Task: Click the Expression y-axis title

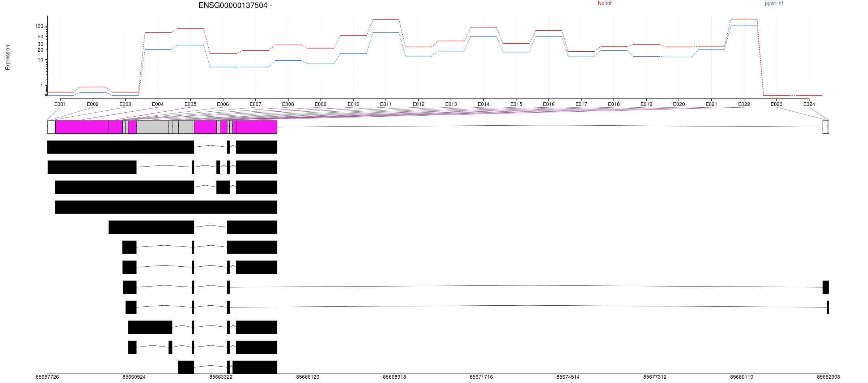Action: (8, 57)
